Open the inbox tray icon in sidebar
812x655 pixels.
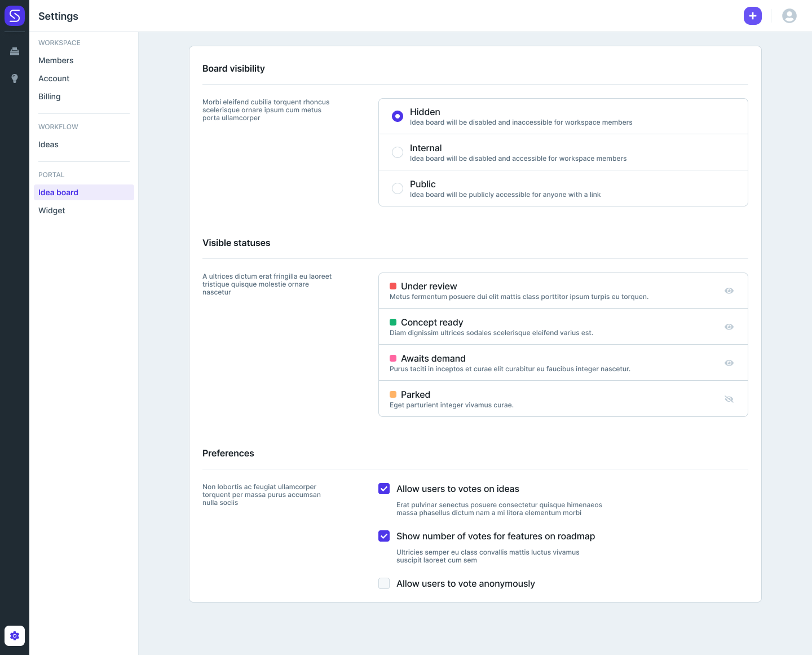tap(15, 51)
